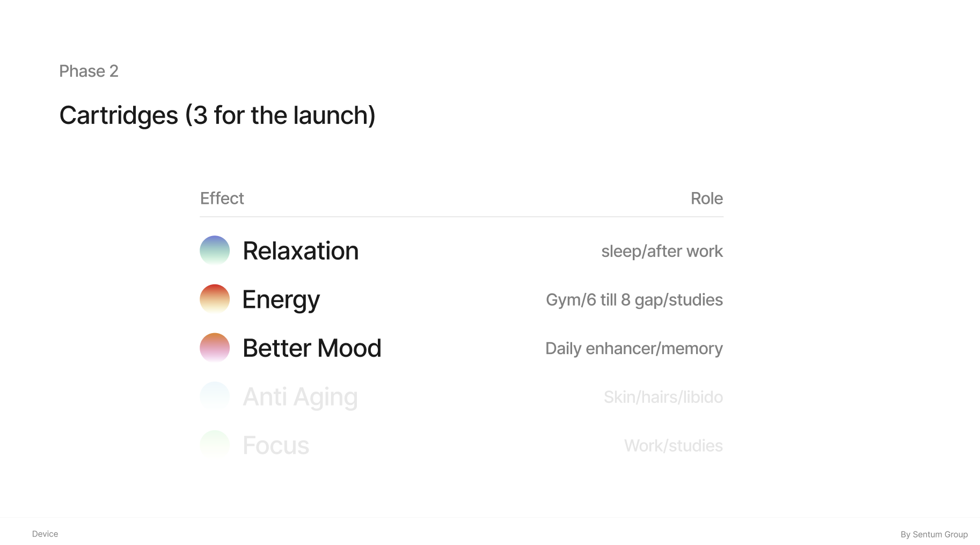Click the faded Focus green circle icon
Screen dimensions: 980x545
(x=215, y=445)
